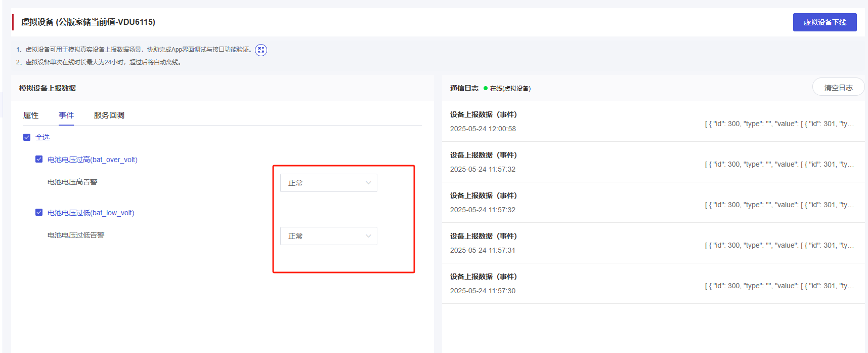Image resolution: width=868 pixels, height=353 pixels.
Task: Click the first 11:57:32 log entry
Action: point(484,162)
